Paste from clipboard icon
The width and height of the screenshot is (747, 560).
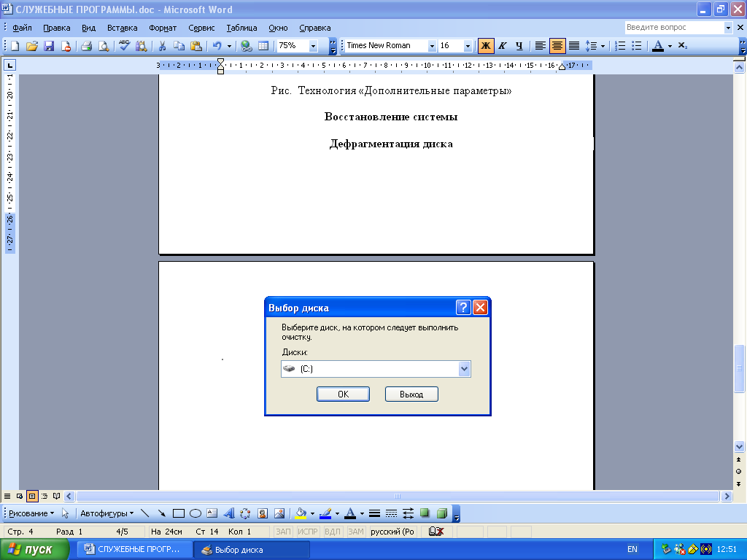[196, 46]
